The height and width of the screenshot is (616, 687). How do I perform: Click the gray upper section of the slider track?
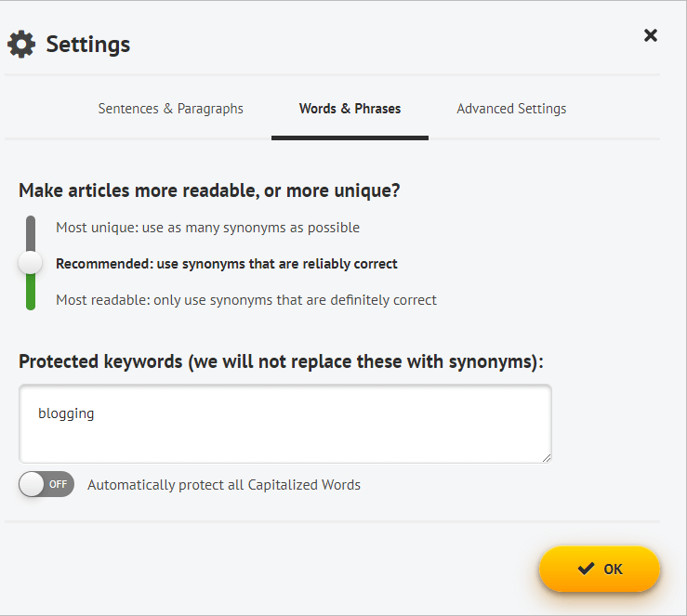tap(31, 233)
